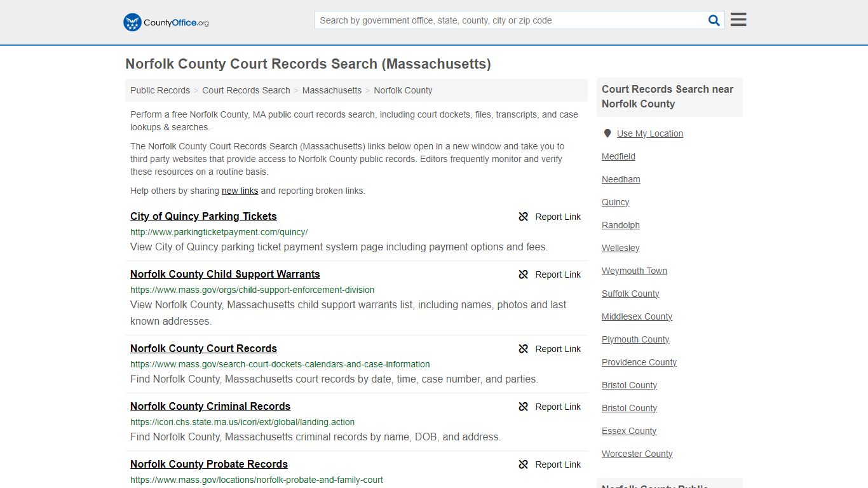Select Providence County in nearby list
Viewport: 868px width, 488px height.
click(639, 362)
